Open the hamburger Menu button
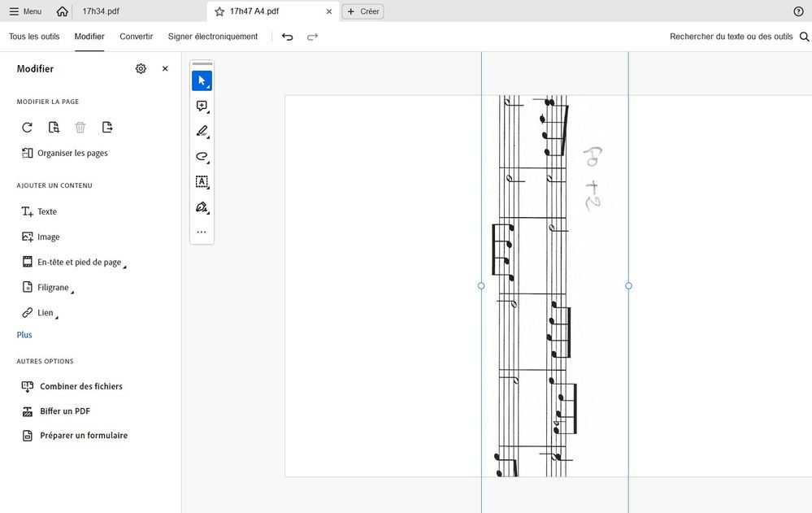 tap(25, 11)
